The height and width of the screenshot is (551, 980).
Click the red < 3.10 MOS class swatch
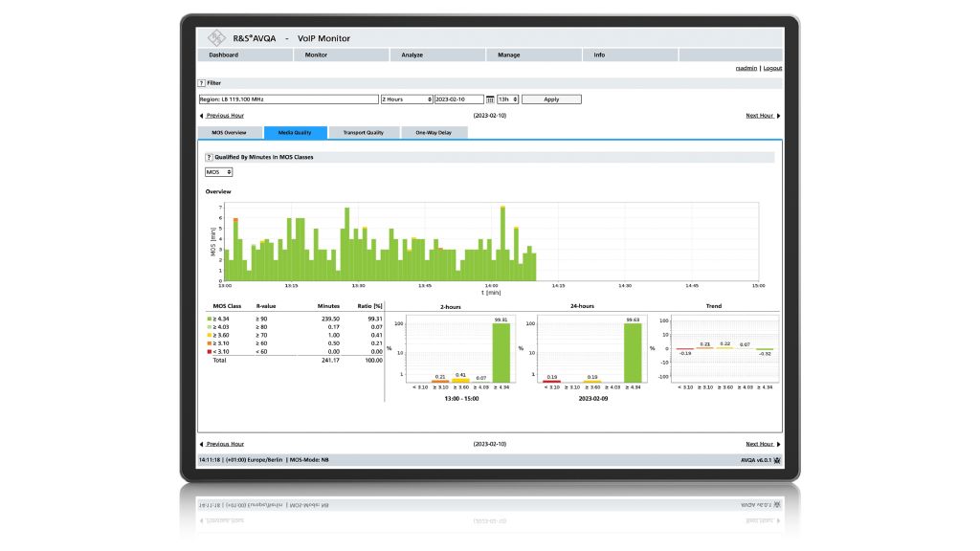[x=210, y=351]
